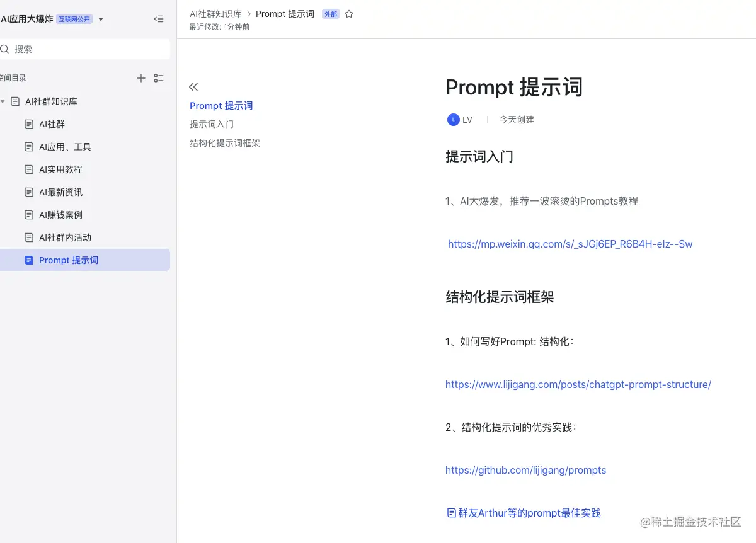
Task: Toggle the star to favorite this page
Action: [x=349, y=13]
